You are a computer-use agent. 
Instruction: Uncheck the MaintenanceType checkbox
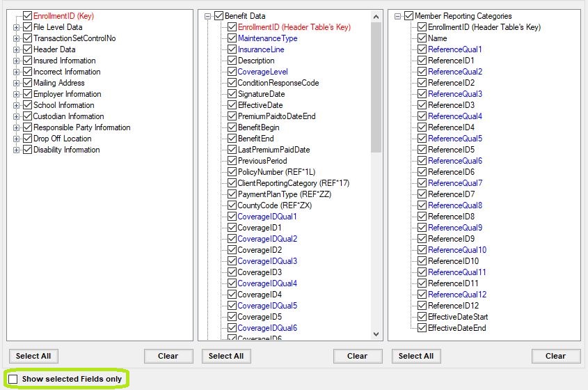(232, 38)
